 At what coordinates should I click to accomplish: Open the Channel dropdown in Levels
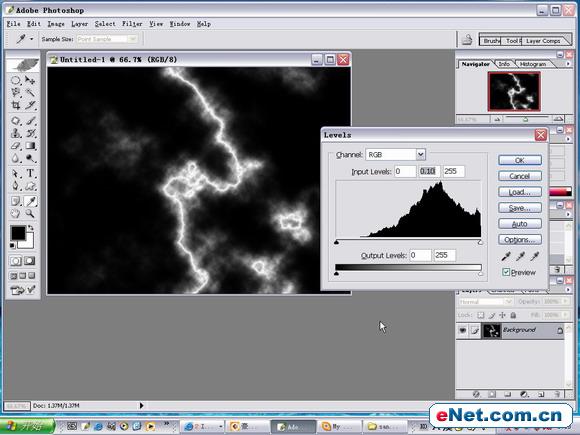(420, 155)
